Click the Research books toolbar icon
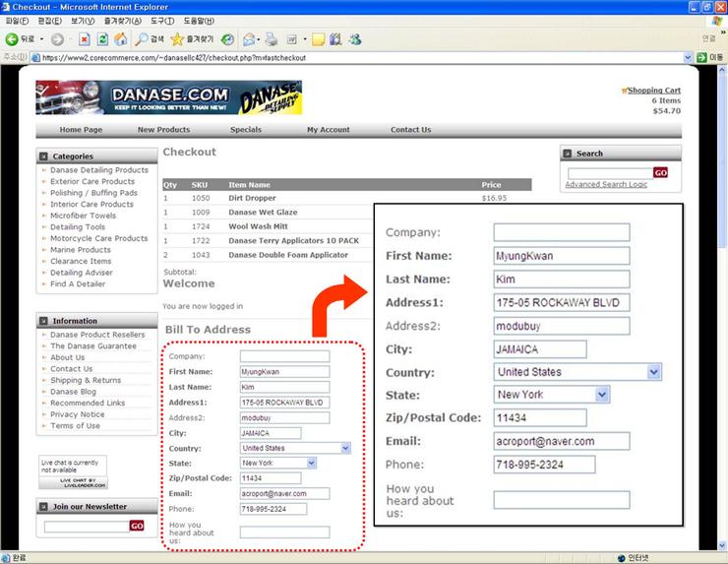 pyautogui.click(x=335, y=39)
